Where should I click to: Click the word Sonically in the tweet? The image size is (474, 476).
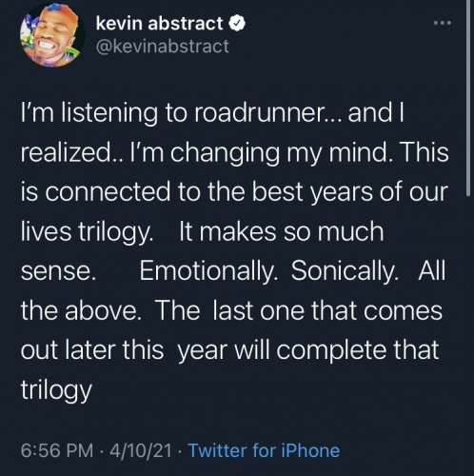click(x=345, y=270)
